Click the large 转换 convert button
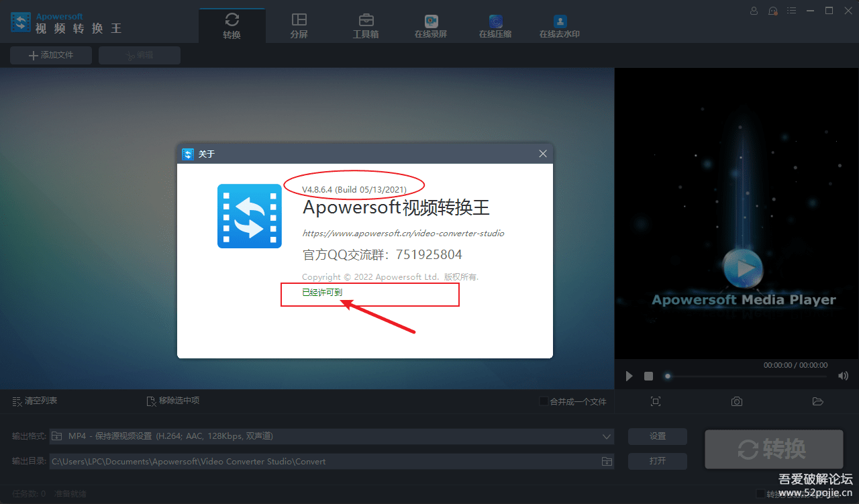Viewport: 859px width, 504px height. 774,449
